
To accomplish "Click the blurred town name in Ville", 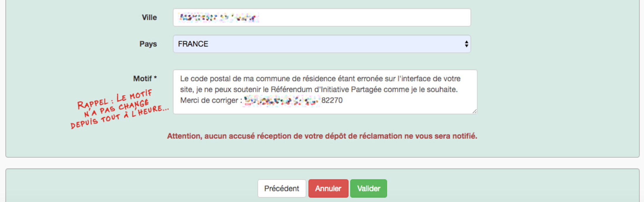I will point(218,18).
